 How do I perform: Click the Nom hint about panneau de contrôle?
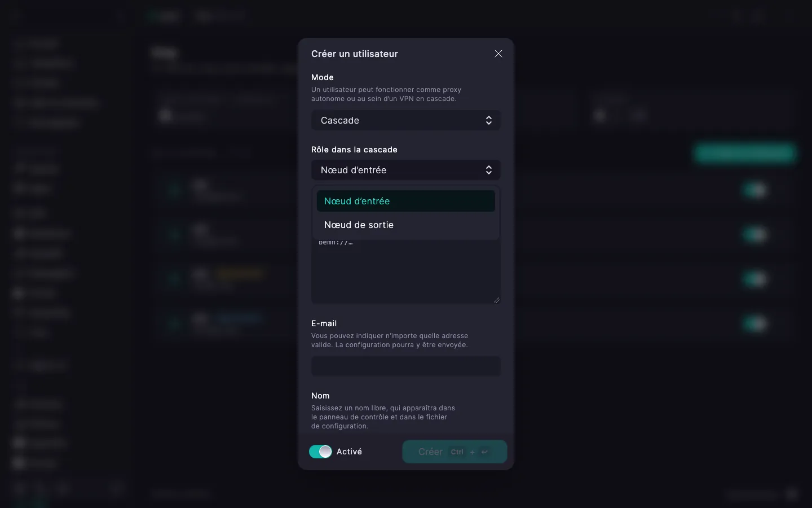tap(383, 417)
